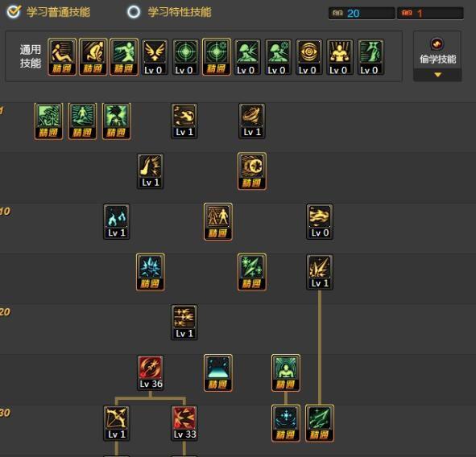
Task: Select the snowflake mastered skill icon
Action: point(286,423)
